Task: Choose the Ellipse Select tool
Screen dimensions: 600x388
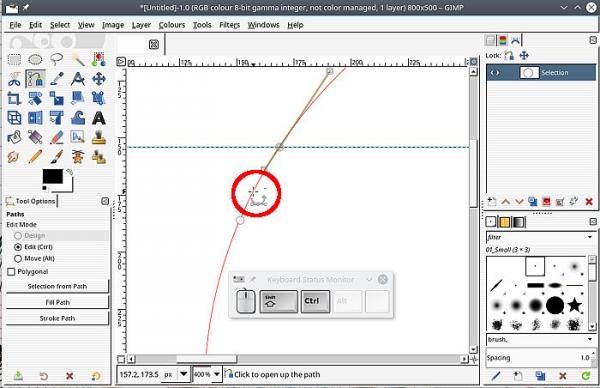Action: (35, 59)
